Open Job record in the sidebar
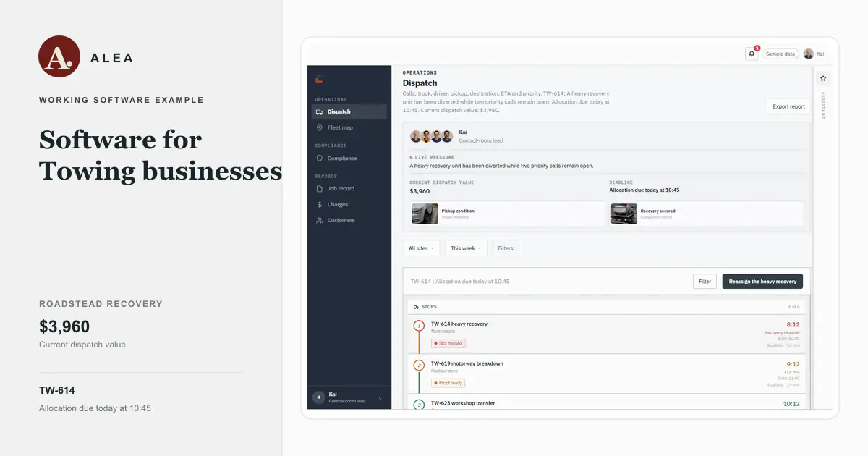 click(x=349, y=188)
